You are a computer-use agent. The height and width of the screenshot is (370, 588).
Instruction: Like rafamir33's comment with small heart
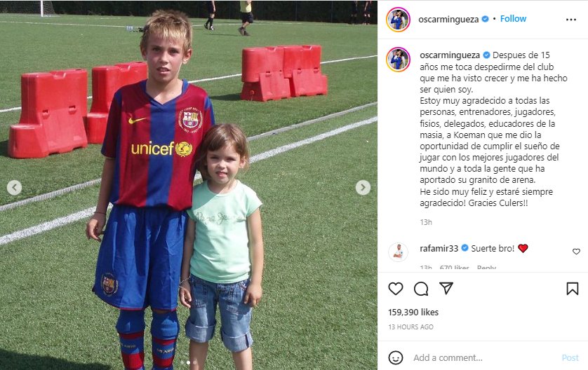tap(576, 252)
